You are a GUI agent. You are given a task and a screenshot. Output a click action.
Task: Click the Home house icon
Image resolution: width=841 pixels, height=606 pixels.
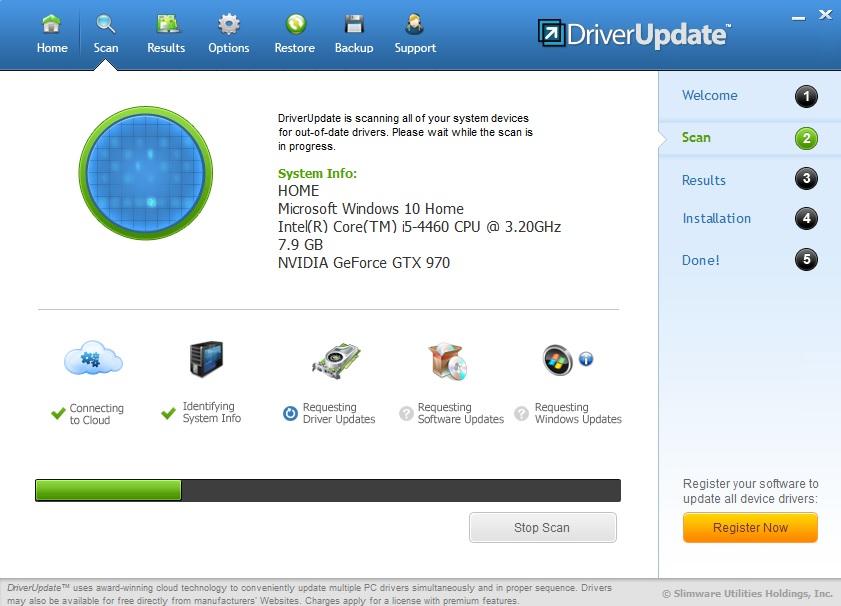(x=51, y=24)
